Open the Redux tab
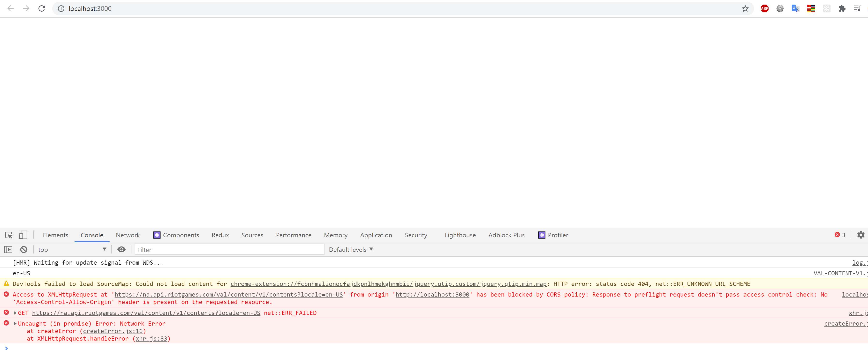The height and width of the screenshot is (350, 868). pyautogui.click(x=220, y=235)
